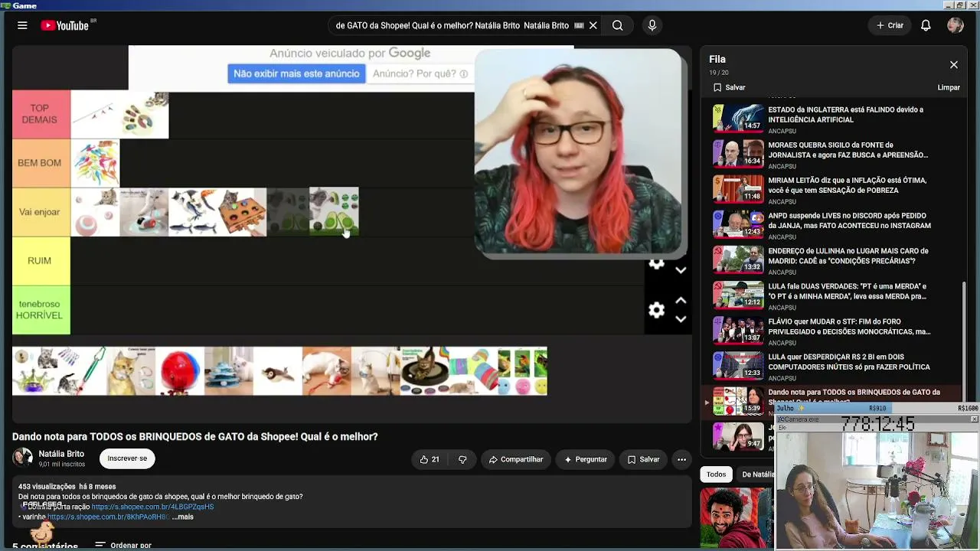Click the Perguntar ask button

point(586,459)
